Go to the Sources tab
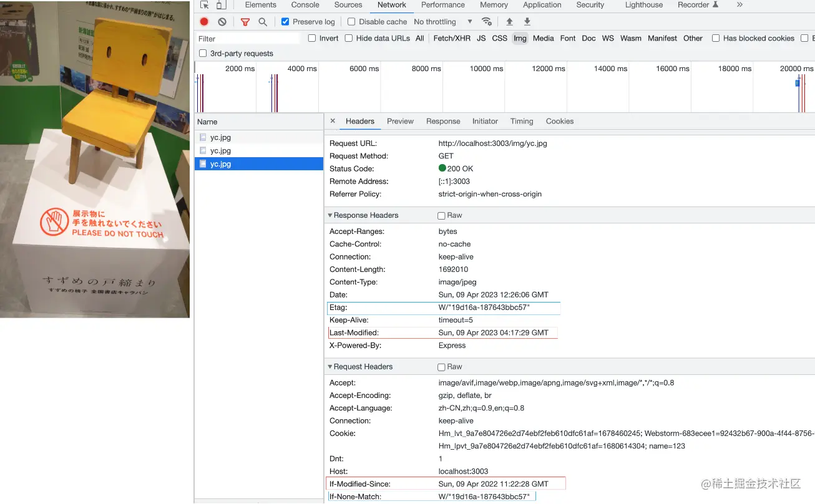 (348, 5)
